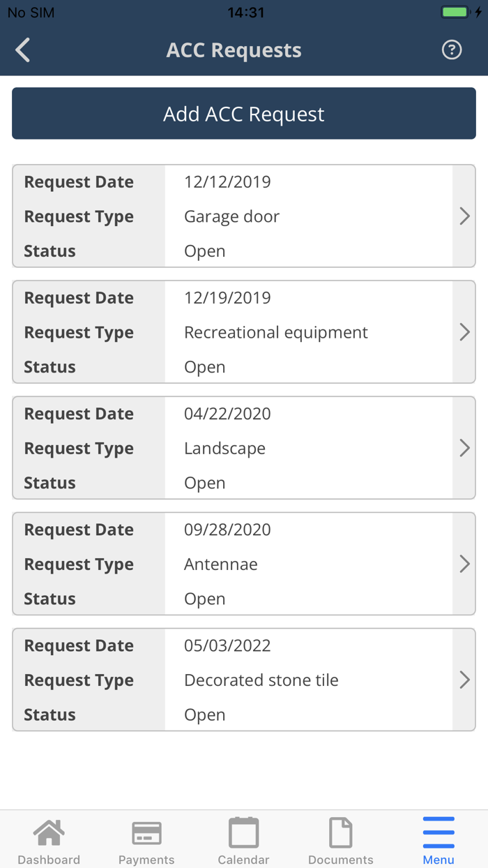Switch to the Dashboard tab
488x868 pixels.
click(x=49, y=839)
